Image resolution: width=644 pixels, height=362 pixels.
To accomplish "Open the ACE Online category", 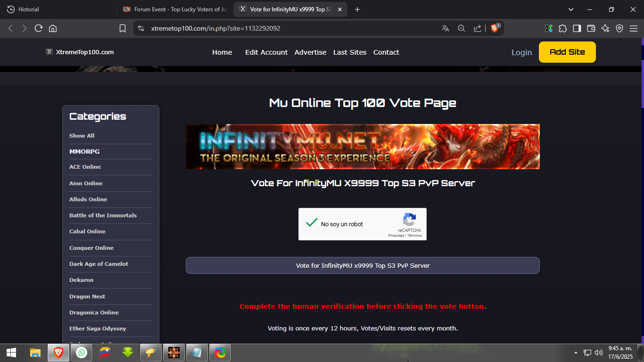I will point(85,167).
